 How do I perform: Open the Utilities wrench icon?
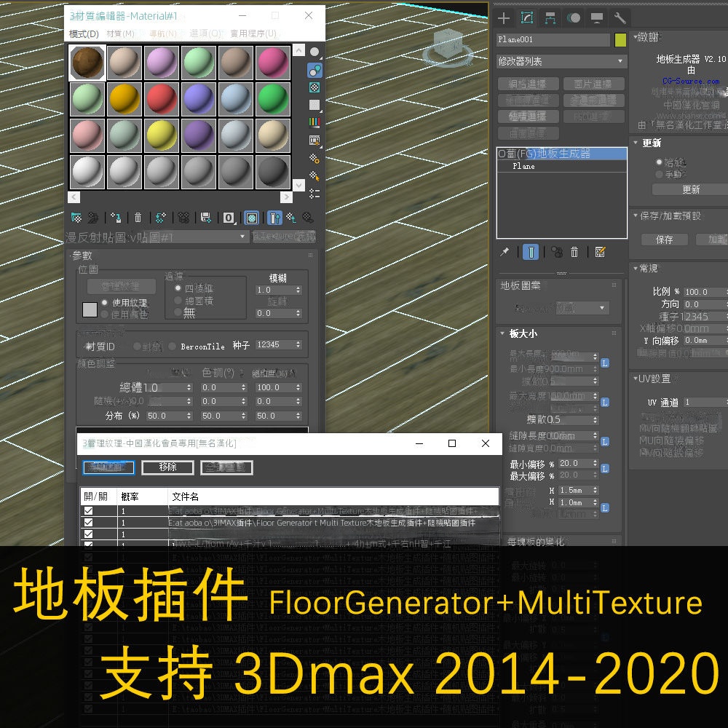pos(620,18)
